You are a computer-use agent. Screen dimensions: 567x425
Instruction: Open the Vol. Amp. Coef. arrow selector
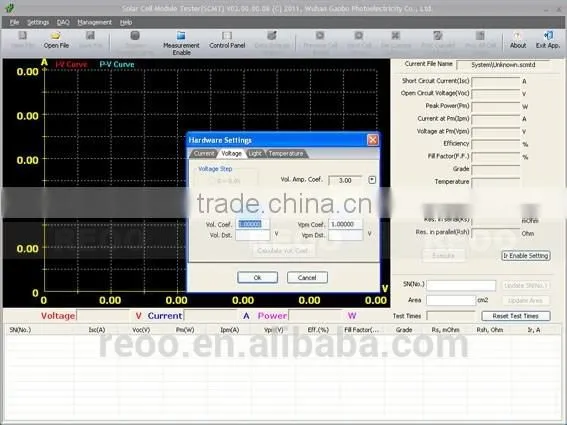pyautogui.click(x=372, y=180)
